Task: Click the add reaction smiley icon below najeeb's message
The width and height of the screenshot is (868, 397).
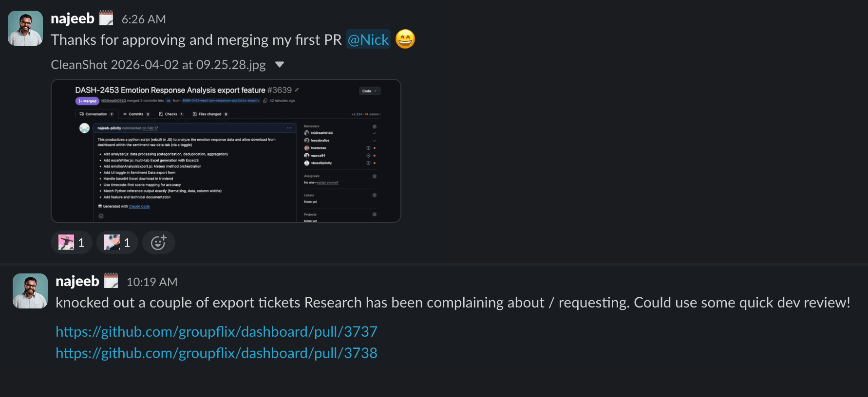Action: [158, 242]
